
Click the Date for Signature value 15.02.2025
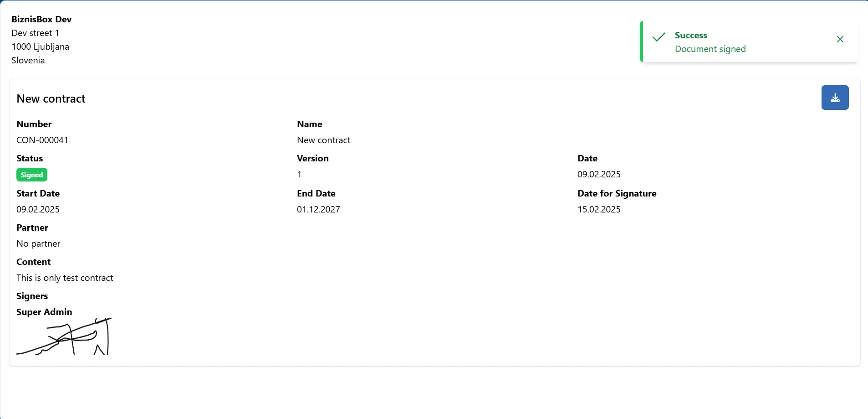click(x=599, y=210)
